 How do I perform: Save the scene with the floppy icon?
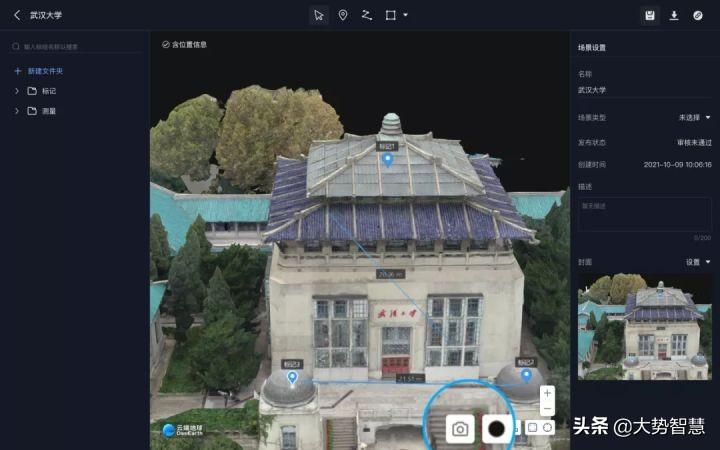point(650,15)
